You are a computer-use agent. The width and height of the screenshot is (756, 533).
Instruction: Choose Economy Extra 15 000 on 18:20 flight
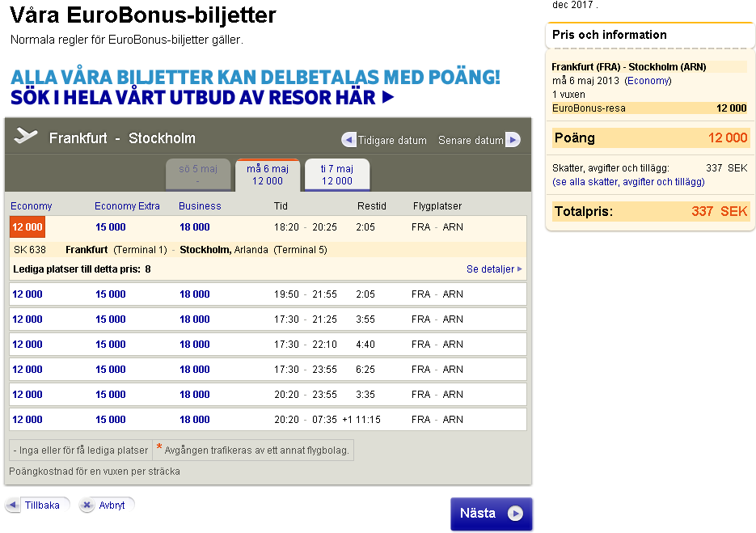click(x=111, y=227)
